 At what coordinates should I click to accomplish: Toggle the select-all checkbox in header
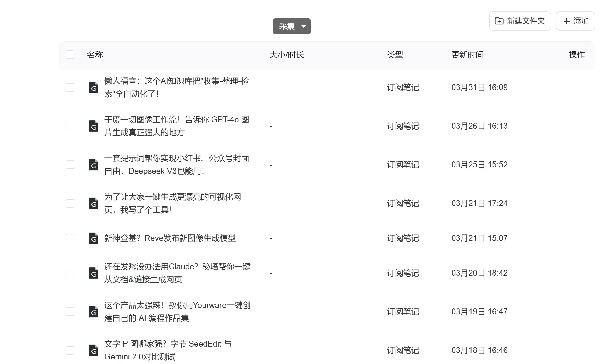pos(70,55)
